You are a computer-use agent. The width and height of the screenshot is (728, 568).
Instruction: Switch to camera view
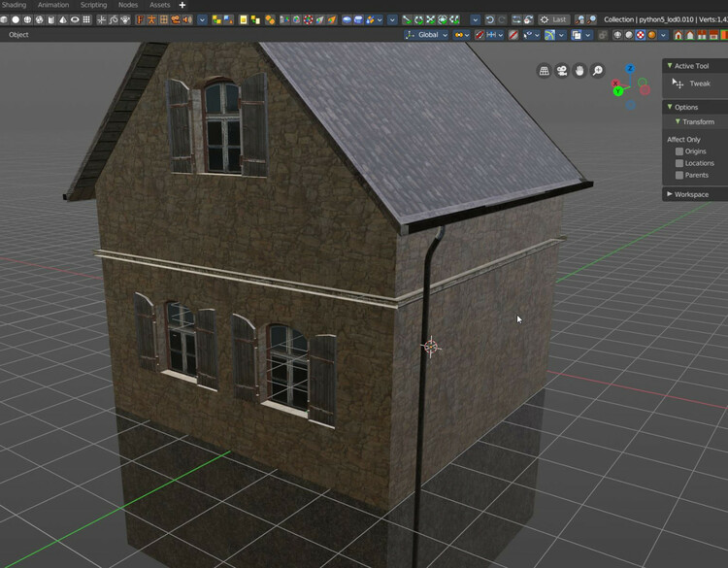[x=562, y=71]
